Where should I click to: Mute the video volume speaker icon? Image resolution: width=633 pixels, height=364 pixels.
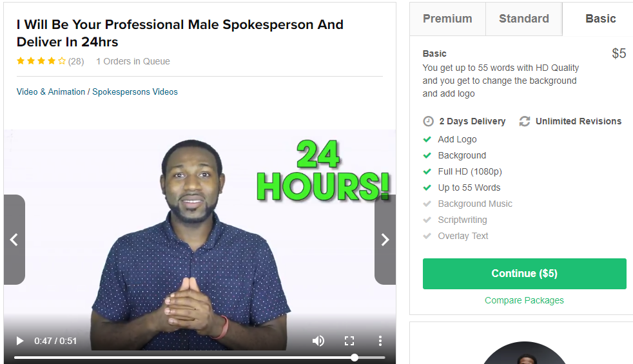(x=318, y=341)
